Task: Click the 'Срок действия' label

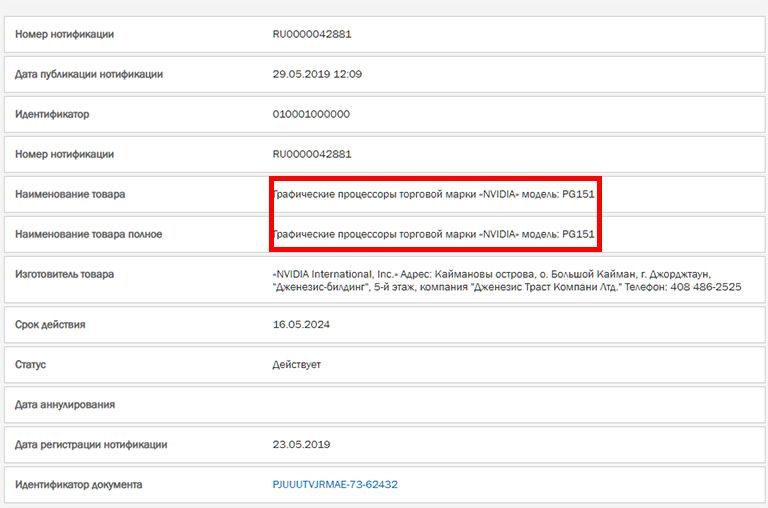Action: tap(50, 325)
